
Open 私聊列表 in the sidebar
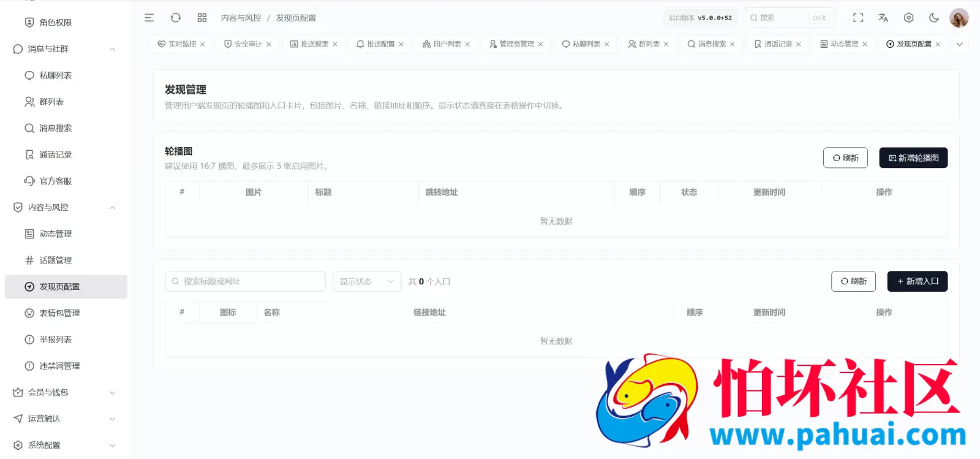[66, 75]
